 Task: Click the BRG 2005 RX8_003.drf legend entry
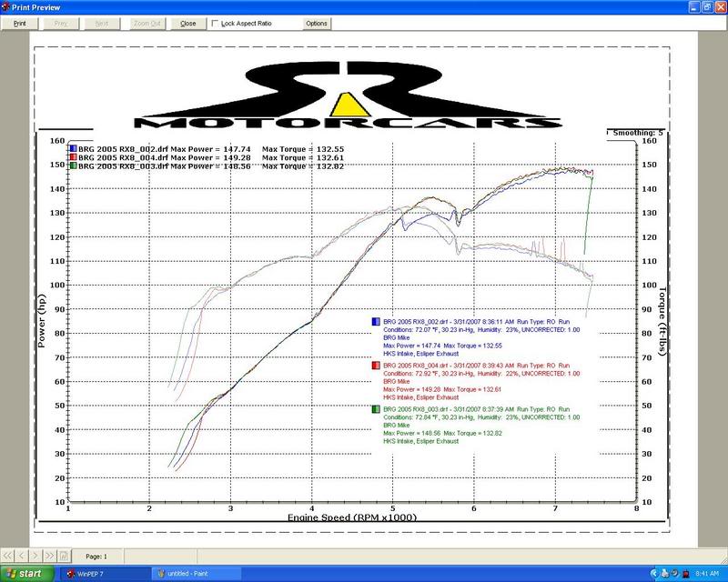(x=123, y=166)
